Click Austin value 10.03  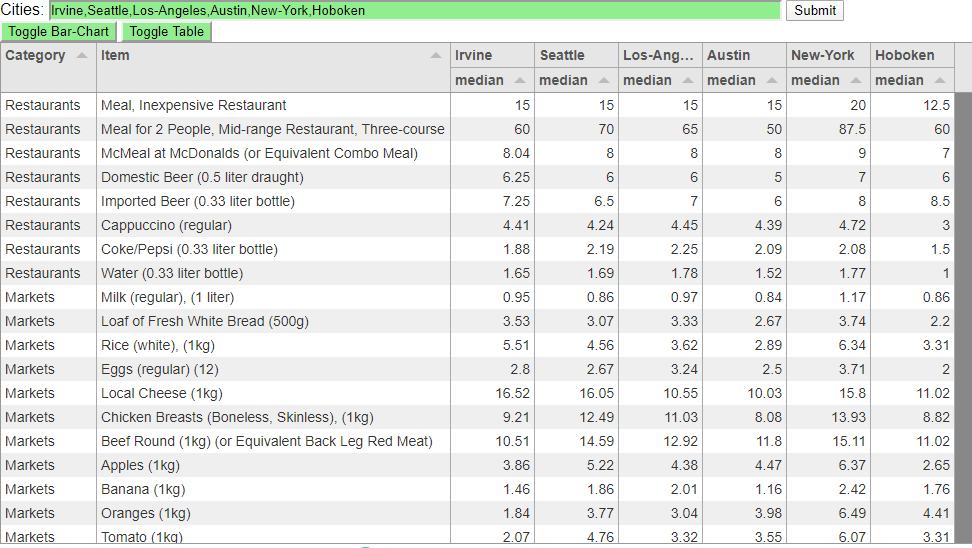(x=764, y=394)
